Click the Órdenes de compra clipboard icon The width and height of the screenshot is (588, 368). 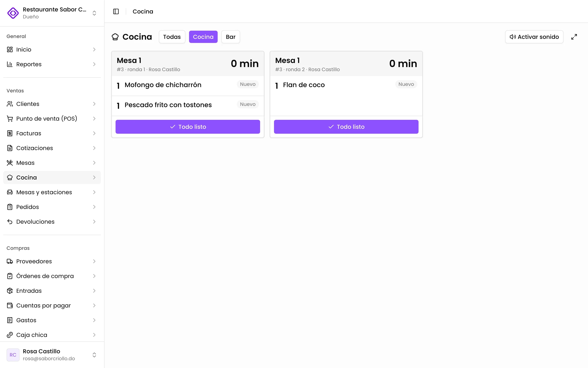click(10, 276)
